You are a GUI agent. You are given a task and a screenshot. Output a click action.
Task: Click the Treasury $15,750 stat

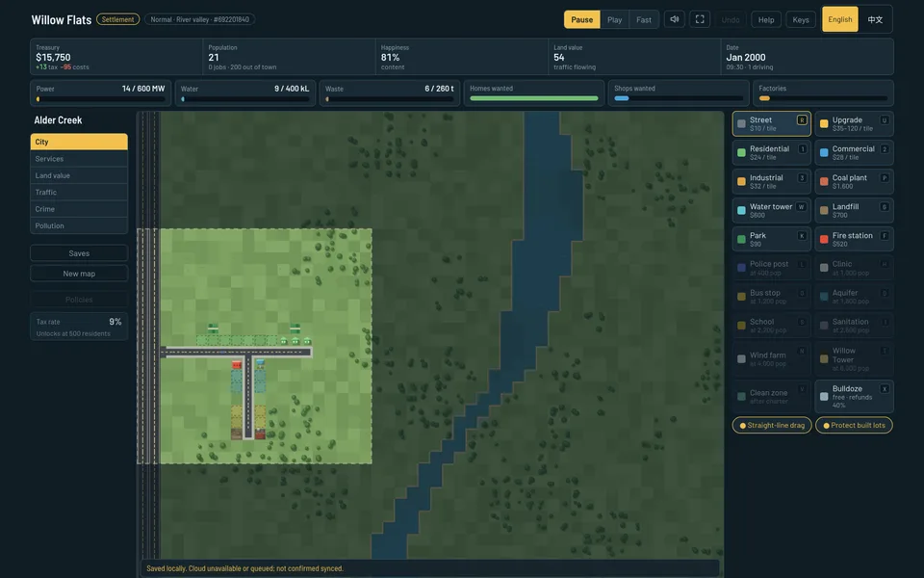116,57
